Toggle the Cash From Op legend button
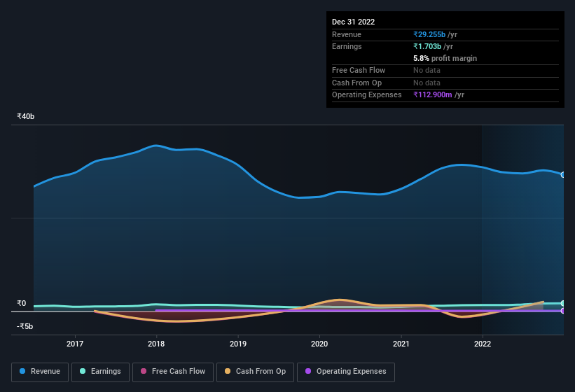575x392 pixels. pyautogui.click(x=255, y=372)
